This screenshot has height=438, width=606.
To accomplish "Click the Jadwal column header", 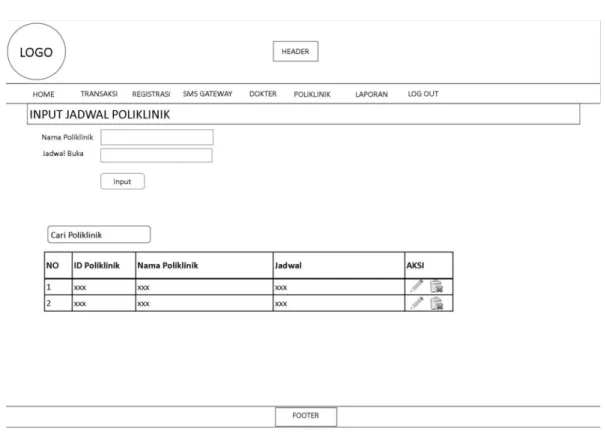I will 339,265.
